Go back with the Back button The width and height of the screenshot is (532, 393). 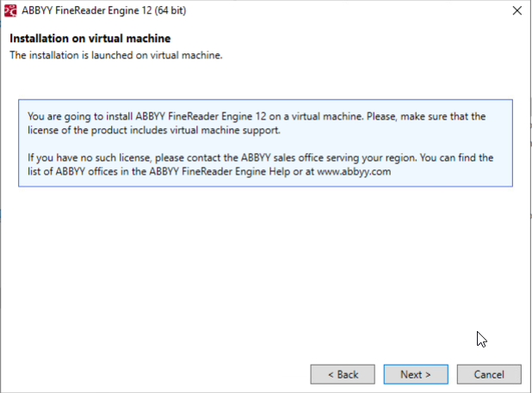point(343,374)
